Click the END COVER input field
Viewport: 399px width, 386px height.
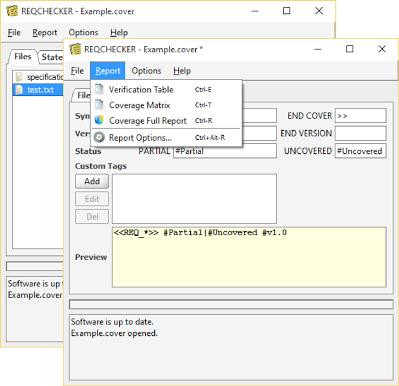pyautogui.click(x=361, y=116)
